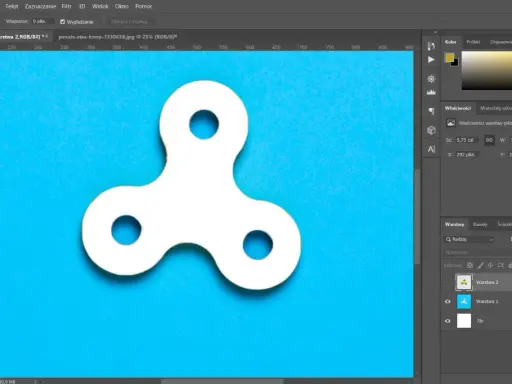Open the Actions play icon in dock
The image size is (512, 384).
[431, 60]
